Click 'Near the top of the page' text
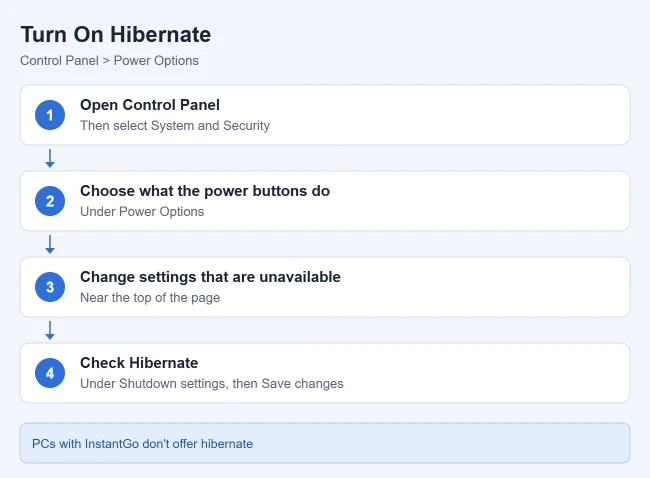Image resolution: width=650 pixels, height=478 pixels. (150, 298)
